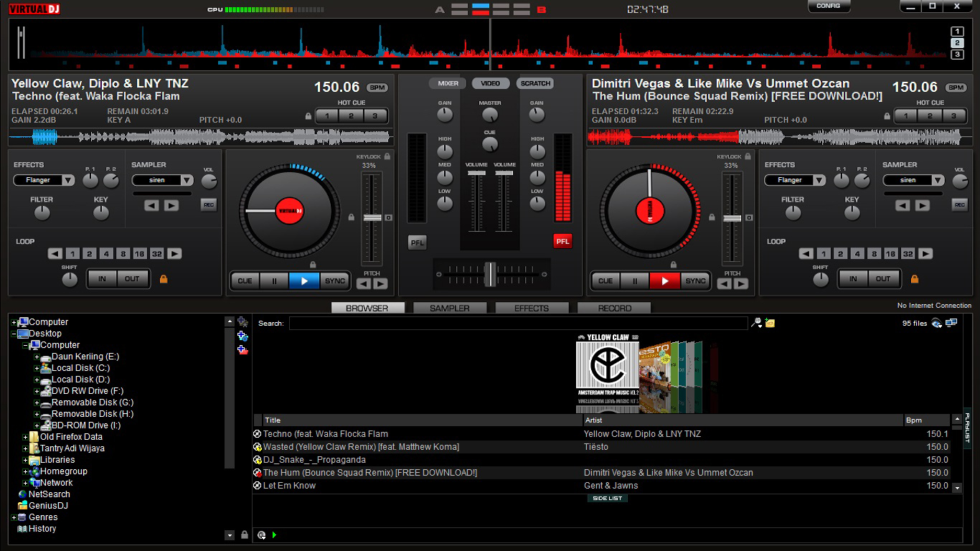Click the crossfader handle

click(490, 273)
